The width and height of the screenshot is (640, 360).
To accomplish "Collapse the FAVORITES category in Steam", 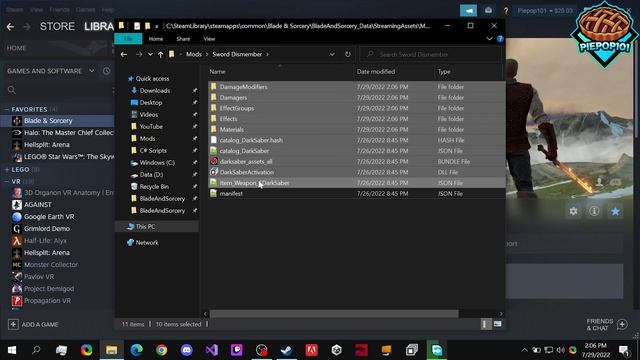I will click(x=7, y=109).
